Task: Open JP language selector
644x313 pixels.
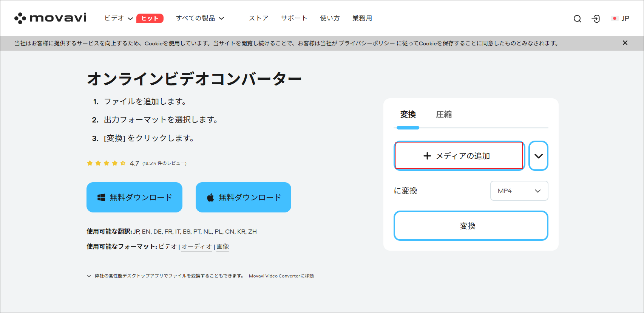Action: (x=620, y=18)
